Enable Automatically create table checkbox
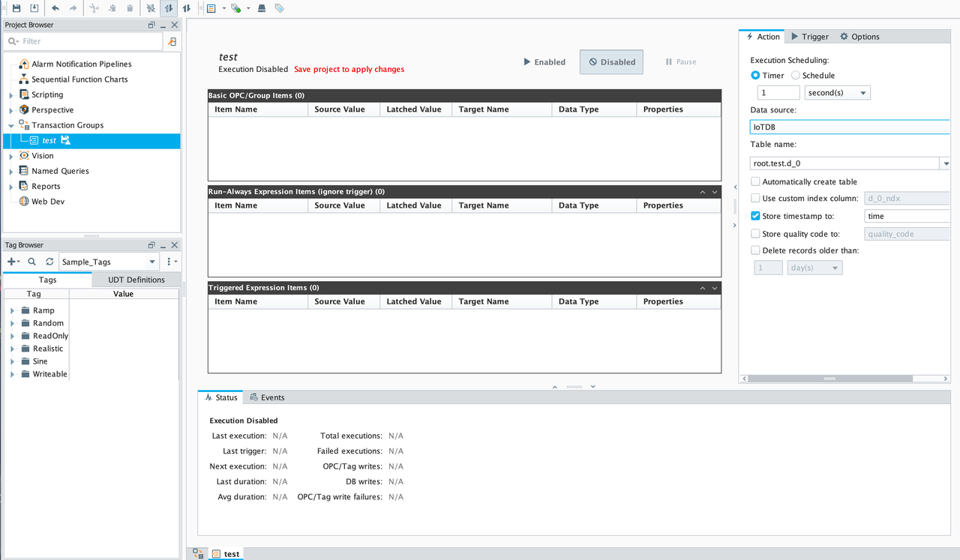Screen dimensions: 960x560 tap(755, 181)
